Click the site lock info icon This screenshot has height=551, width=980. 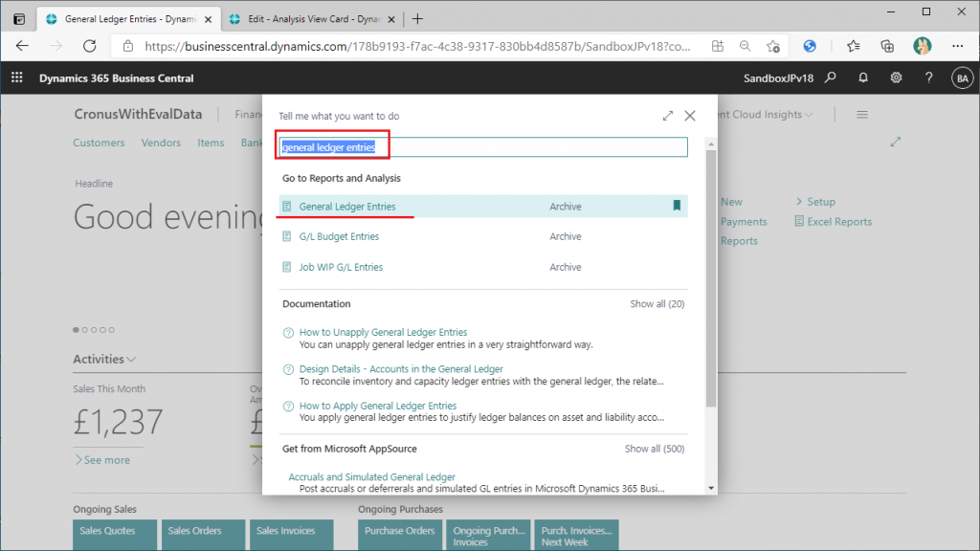coord(128,46)
